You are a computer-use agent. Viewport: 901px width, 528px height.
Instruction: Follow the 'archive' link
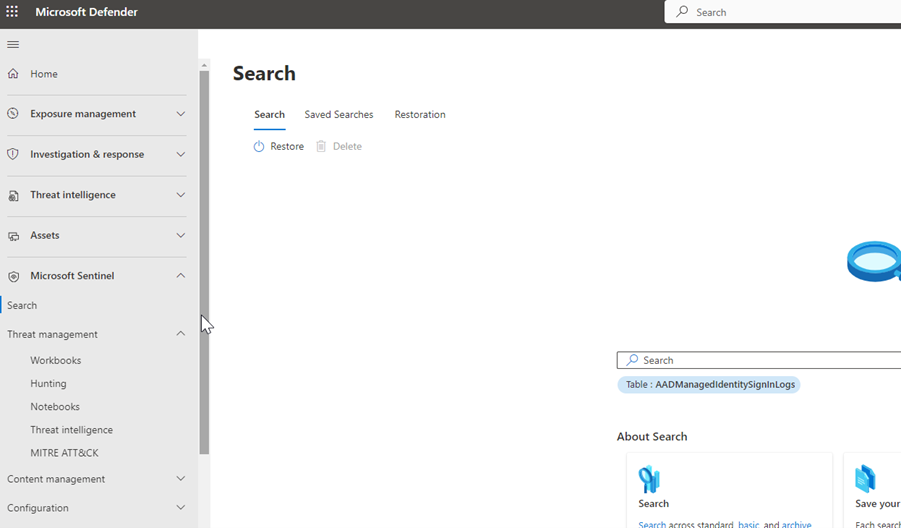pos(796,524)
